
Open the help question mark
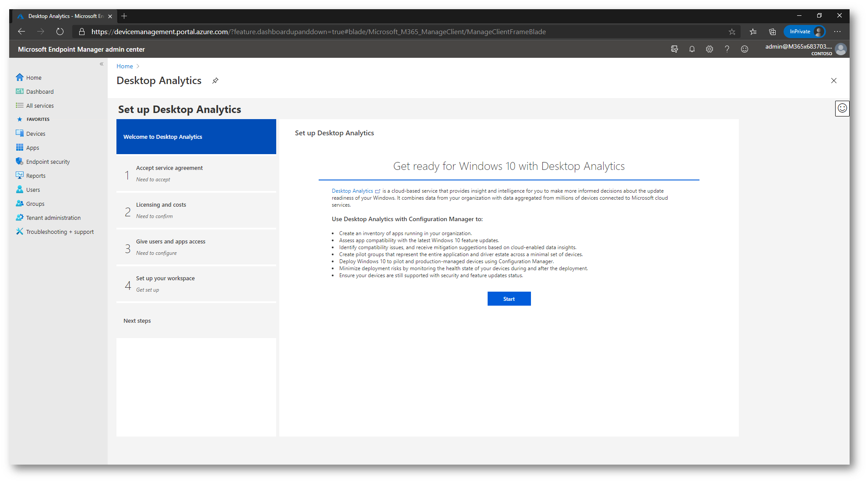(727, 49)
